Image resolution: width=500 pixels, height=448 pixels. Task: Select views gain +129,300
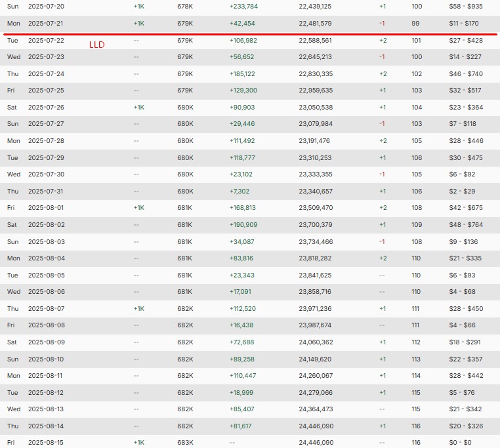click(243, 91)
